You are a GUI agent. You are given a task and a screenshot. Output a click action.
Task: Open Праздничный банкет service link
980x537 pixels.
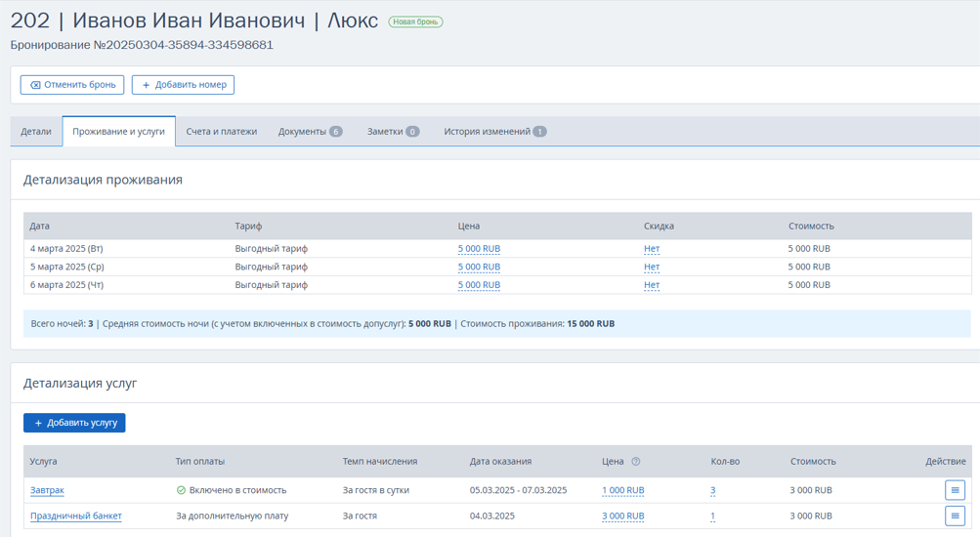75,516
